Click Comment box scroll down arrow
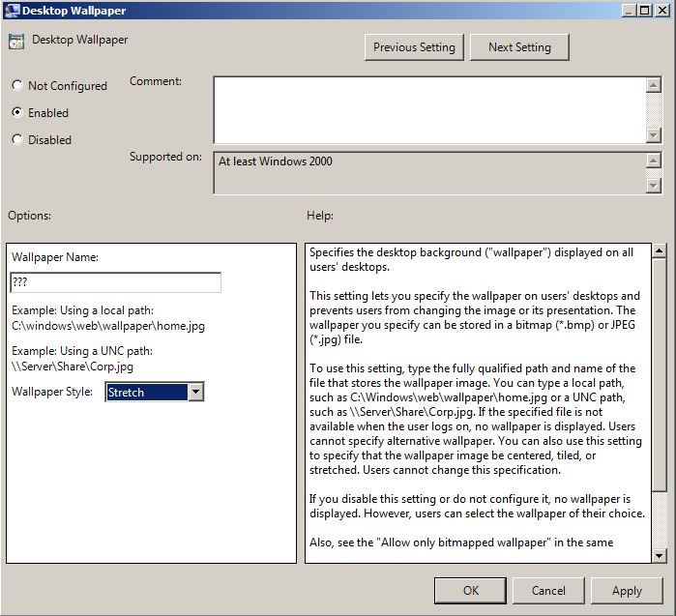676x616 pixels. click(x=654, y=135)
